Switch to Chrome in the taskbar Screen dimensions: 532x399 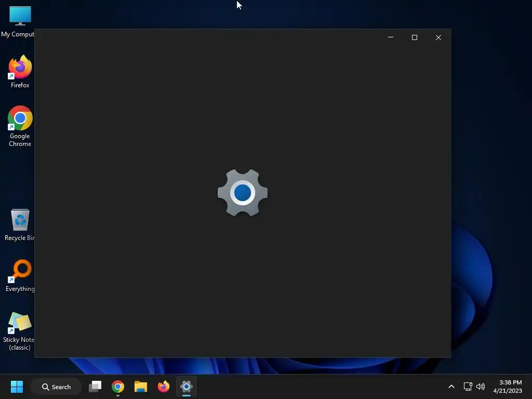coord(118,387)
